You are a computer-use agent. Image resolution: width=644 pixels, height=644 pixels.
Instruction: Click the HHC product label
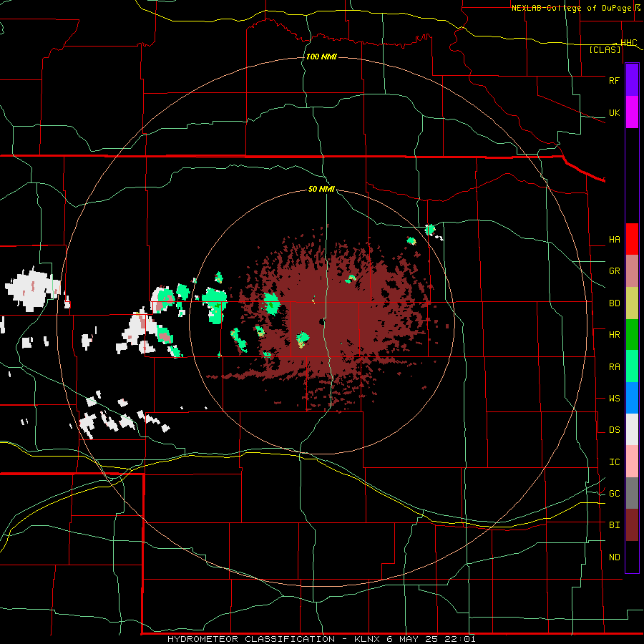coord(628,43)
